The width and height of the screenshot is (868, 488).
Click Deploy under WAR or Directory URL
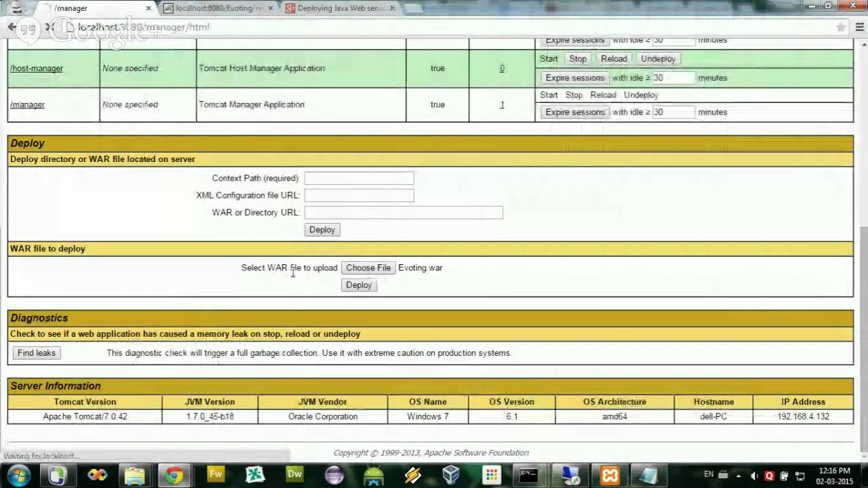tap(322, 230)
